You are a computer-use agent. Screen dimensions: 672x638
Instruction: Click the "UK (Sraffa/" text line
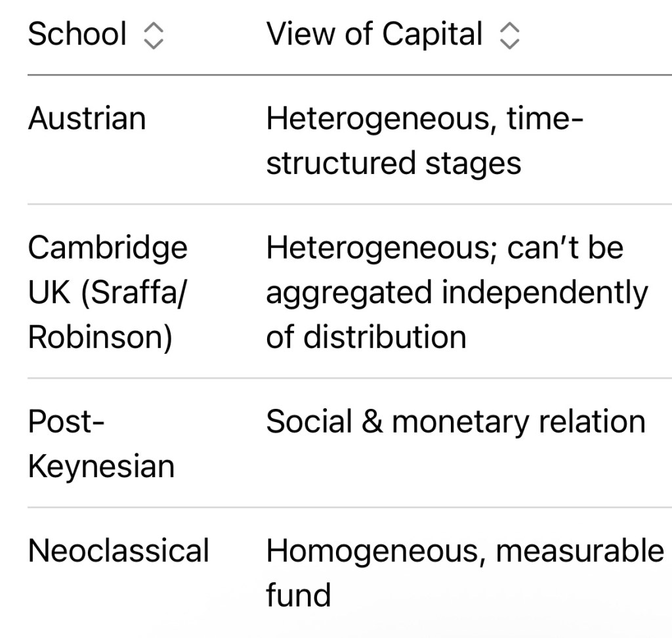pyautogui.click(x=107, y=293)
